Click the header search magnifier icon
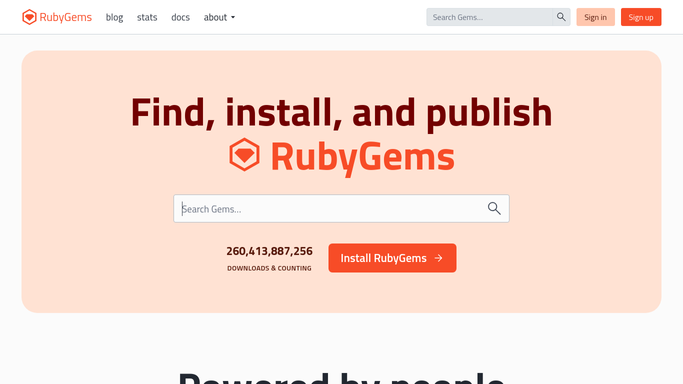683x384 pixels. coord(561,17)
